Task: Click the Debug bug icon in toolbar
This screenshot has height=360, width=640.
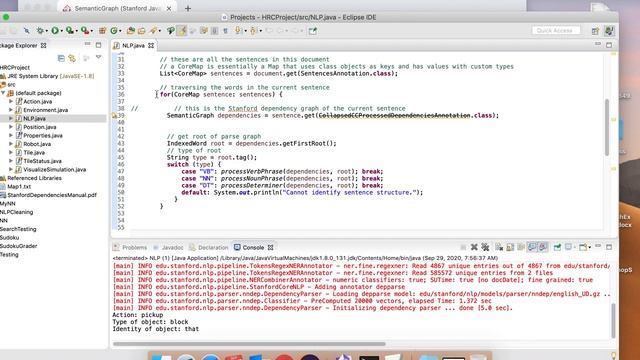Action: point(40,31)
